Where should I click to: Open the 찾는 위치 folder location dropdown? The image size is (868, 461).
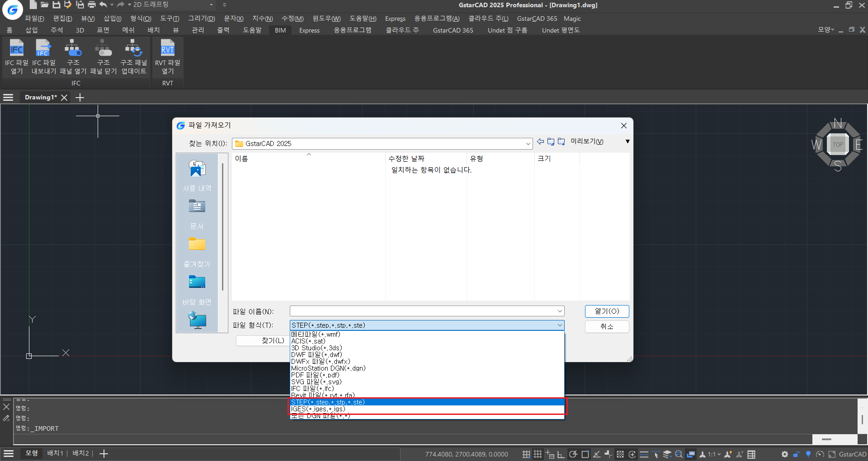(528, 144)
